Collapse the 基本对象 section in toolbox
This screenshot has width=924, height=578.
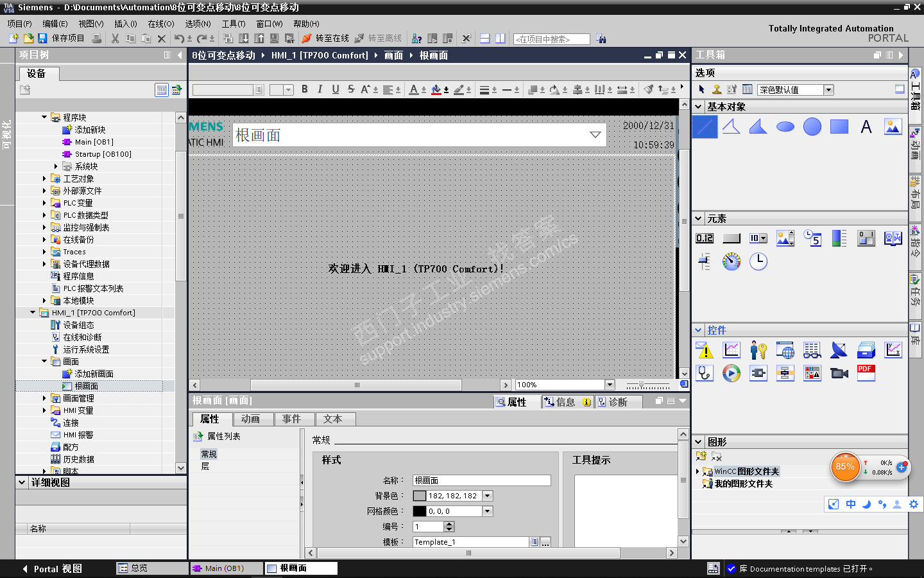point(699,107)
